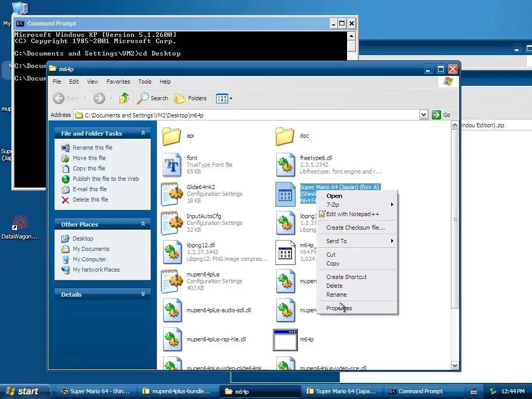Go to My Computer in Other Places
Viewport: 532px width, 399px height.
89,260
